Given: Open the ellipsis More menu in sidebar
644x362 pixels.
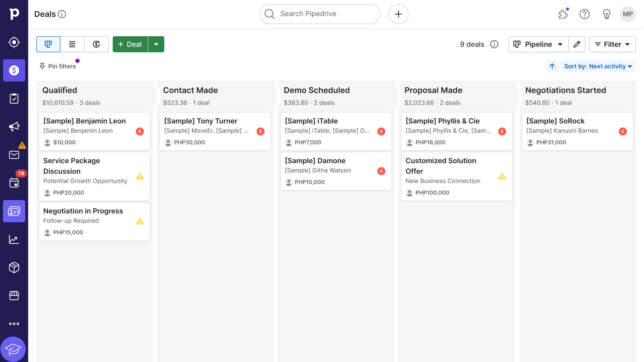Looking at the screenshot, I should point(14,324).
